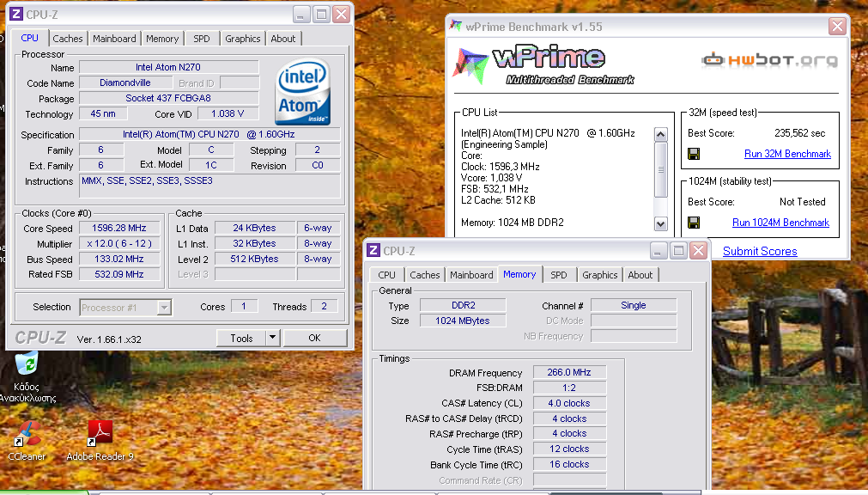Click the Multiplier value x 12.0

119,243
